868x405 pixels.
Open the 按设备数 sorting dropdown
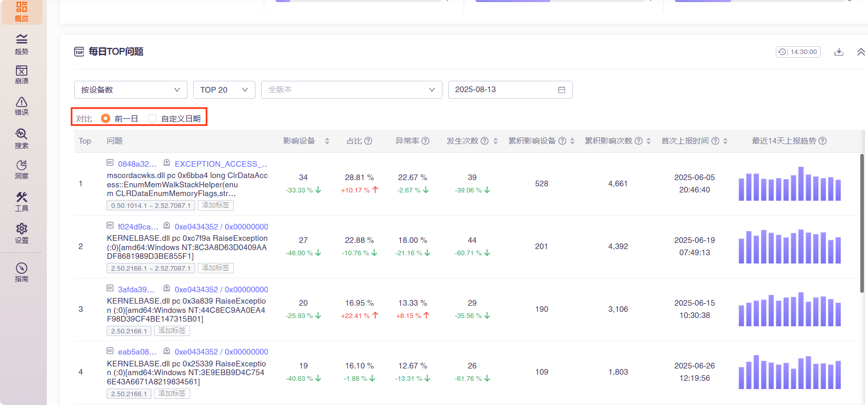(130, 90)
